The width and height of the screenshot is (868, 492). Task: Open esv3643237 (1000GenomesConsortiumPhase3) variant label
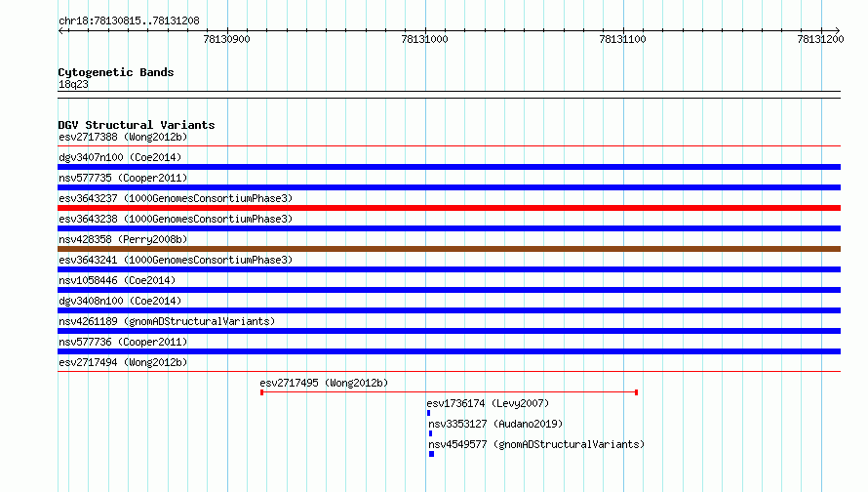176,198
